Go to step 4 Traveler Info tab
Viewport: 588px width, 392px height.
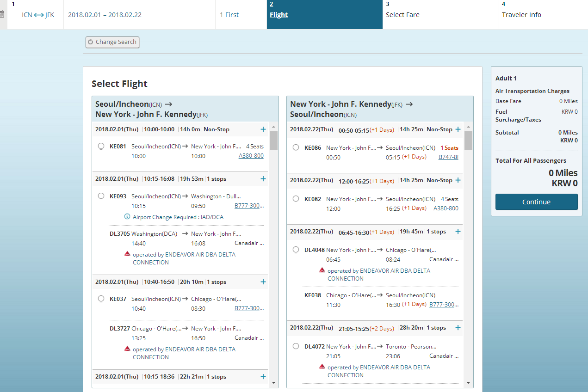543,15
